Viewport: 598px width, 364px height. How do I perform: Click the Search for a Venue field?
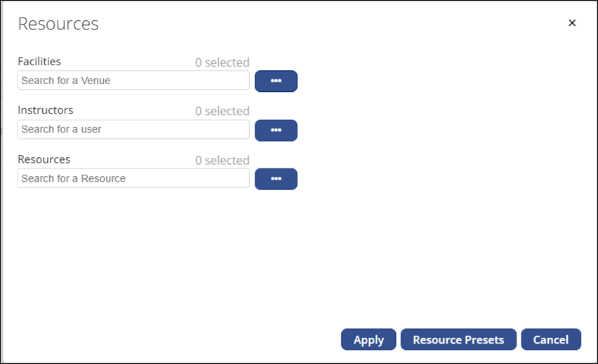click(133, 81)
